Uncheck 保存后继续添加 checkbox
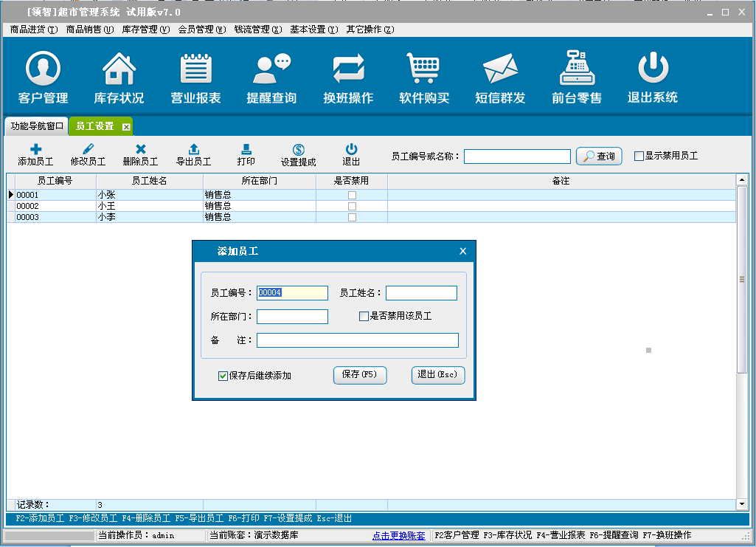Image resolution: width=756 pixels, height=547 pixels. pyautogui.click(x=223, y=376)
